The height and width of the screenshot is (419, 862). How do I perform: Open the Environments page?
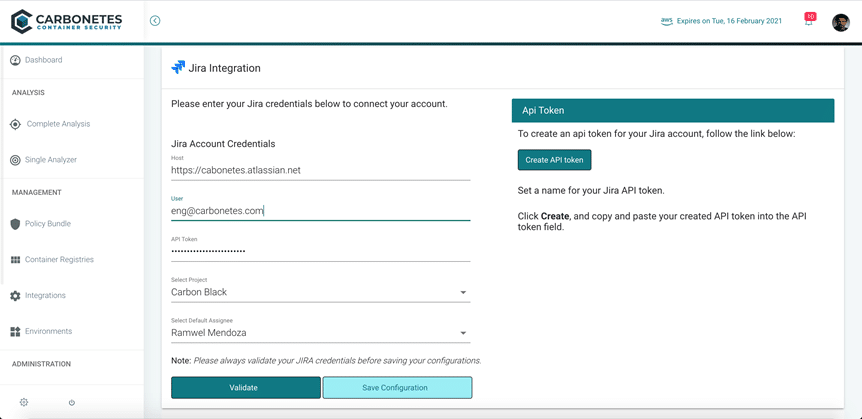[x=48, y=332]
